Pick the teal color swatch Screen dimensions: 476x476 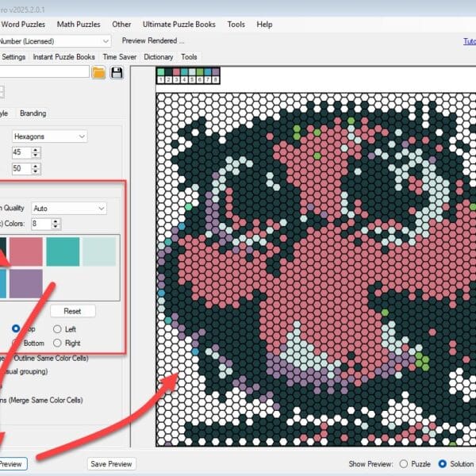(63, 251)
